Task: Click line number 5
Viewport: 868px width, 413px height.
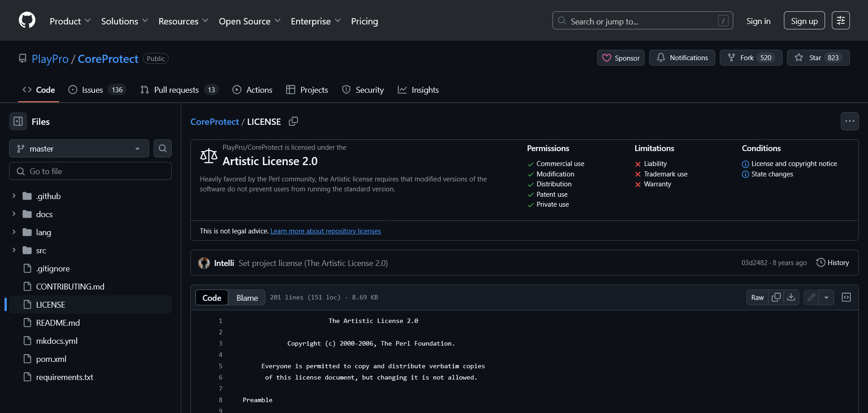Action: pos(221,366)
